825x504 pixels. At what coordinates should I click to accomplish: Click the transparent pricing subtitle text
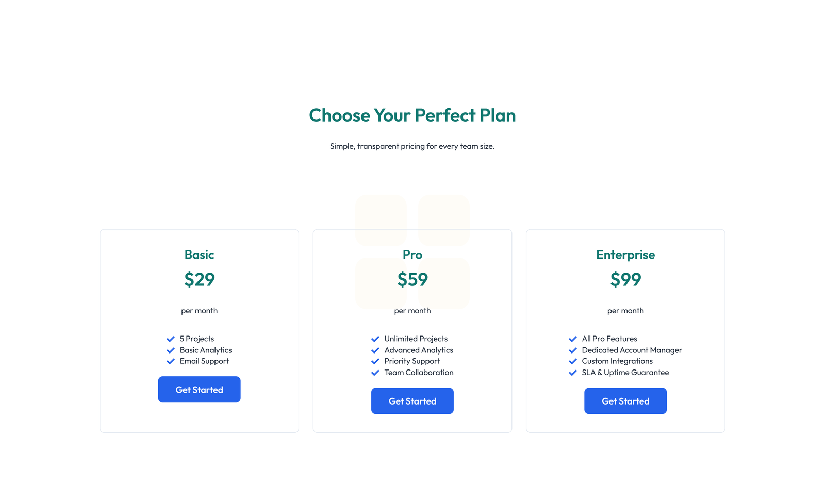(x=412, y=146)
